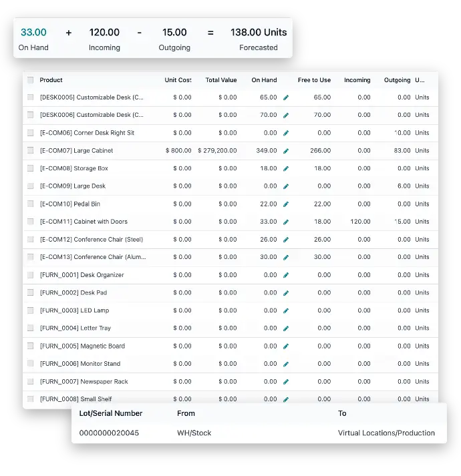Click the 33.00 On Hand value

point(33,32)
